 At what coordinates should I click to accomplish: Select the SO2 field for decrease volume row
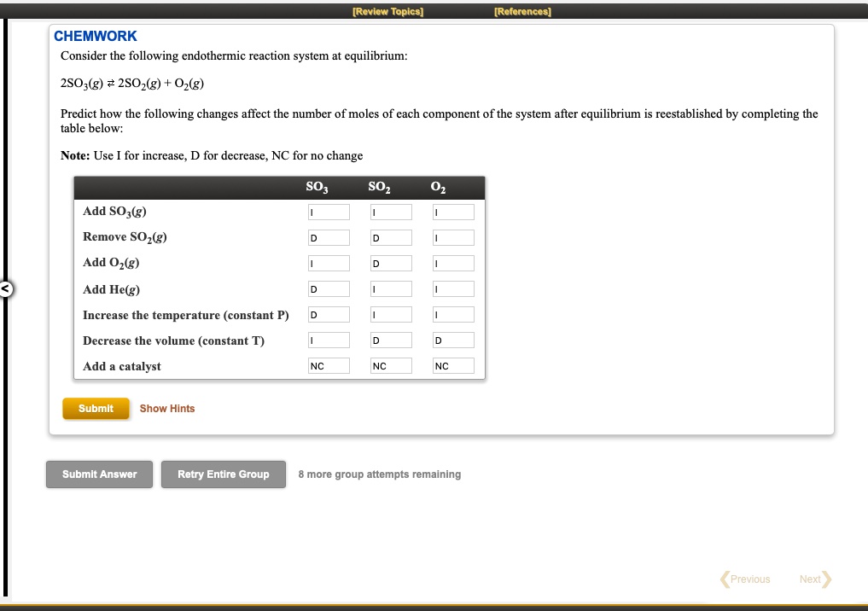pyautogui.click(x=391, y=340)
